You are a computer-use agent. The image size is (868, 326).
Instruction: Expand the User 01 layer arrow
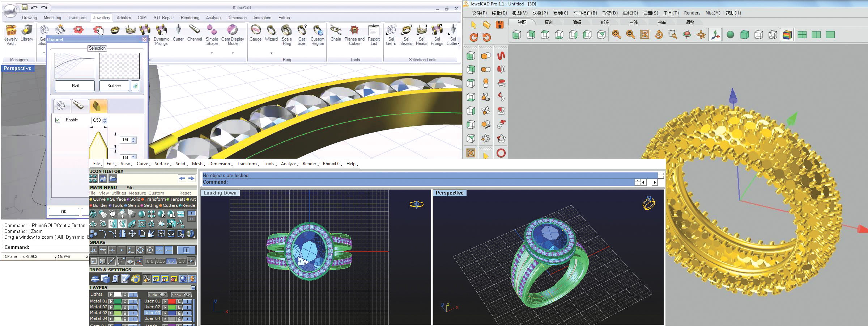click(x=165, y=301)
